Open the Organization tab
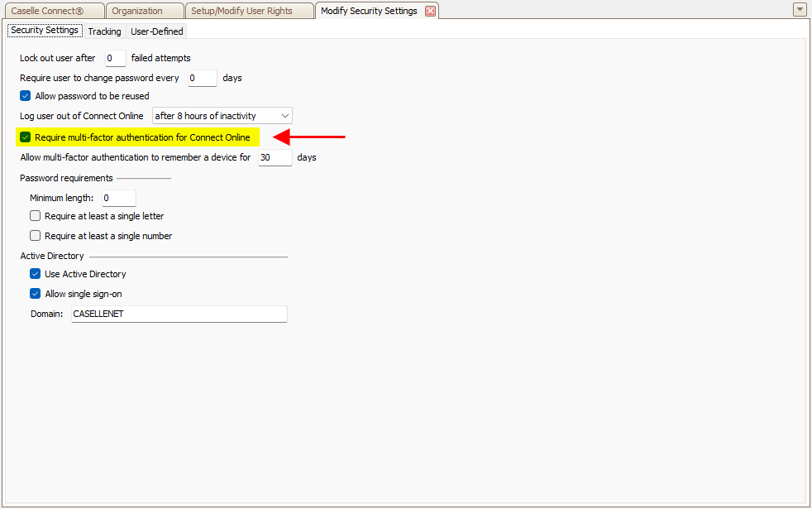The width and height of the screenshot is (812, 509). point(138,11)
